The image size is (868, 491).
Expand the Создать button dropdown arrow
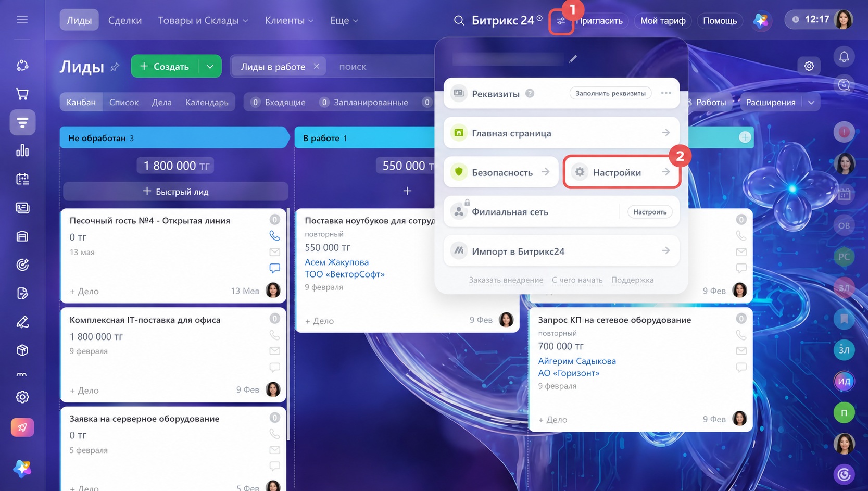coord(210,66)
